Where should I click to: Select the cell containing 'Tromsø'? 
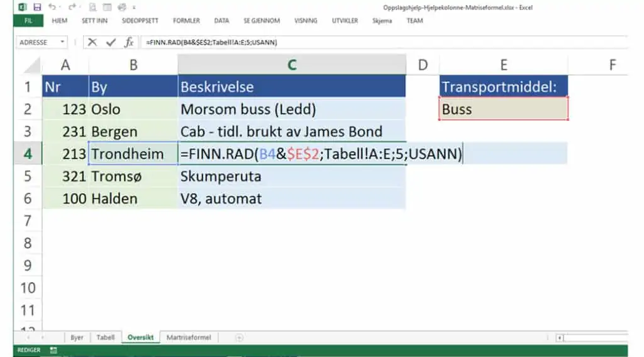click(x=133, y=176)
